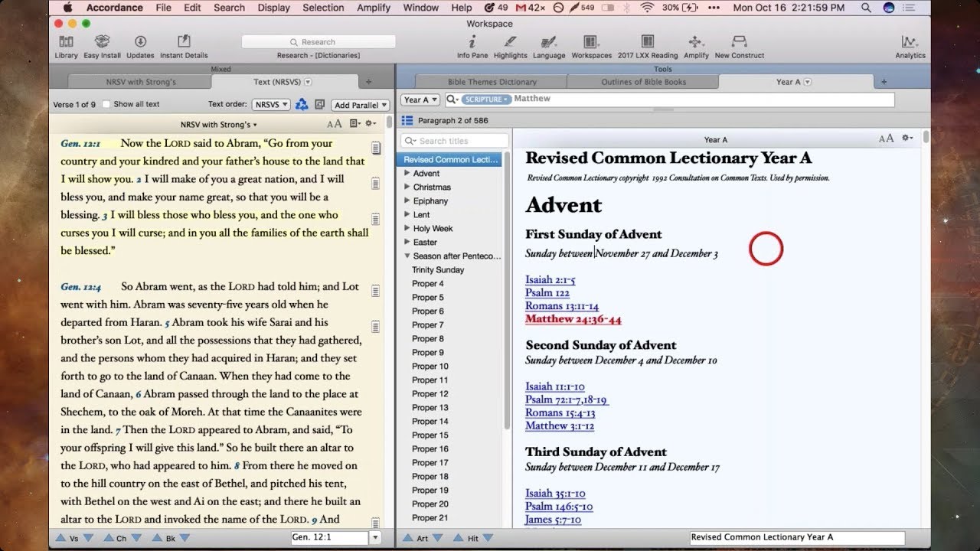Open the NRSV with Strong's pane title dropdown
The image size is (980, 551).
tap(219, 124)
